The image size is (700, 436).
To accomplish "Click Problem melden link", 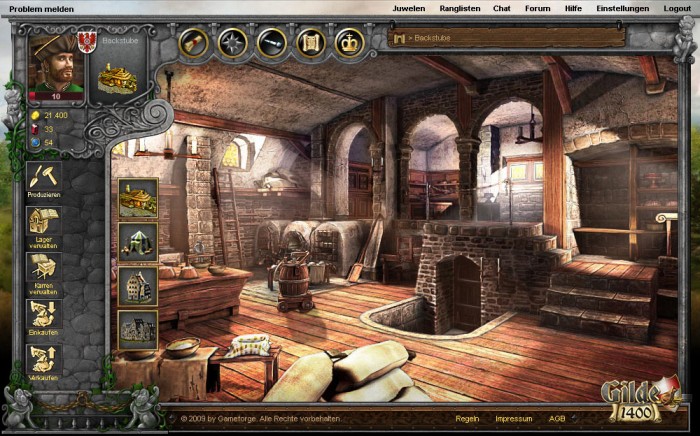I will click(42, 9).
